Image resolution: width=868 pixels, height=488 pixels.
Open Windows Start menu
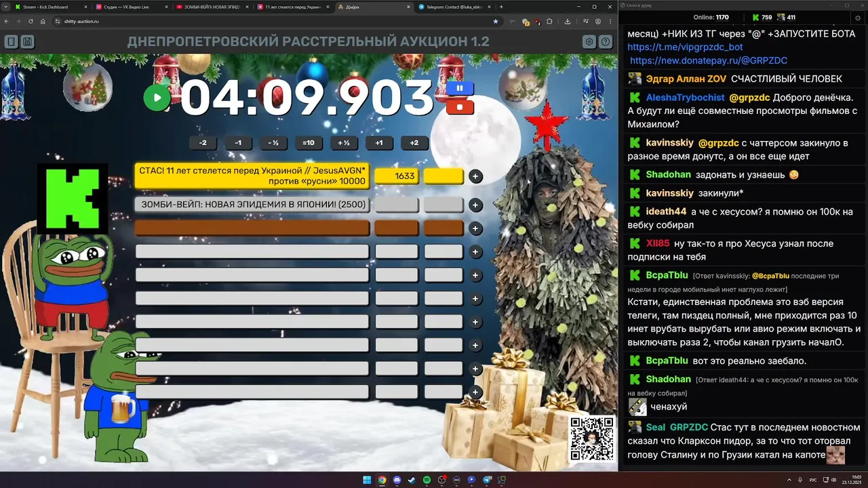(x=367, y=480)
